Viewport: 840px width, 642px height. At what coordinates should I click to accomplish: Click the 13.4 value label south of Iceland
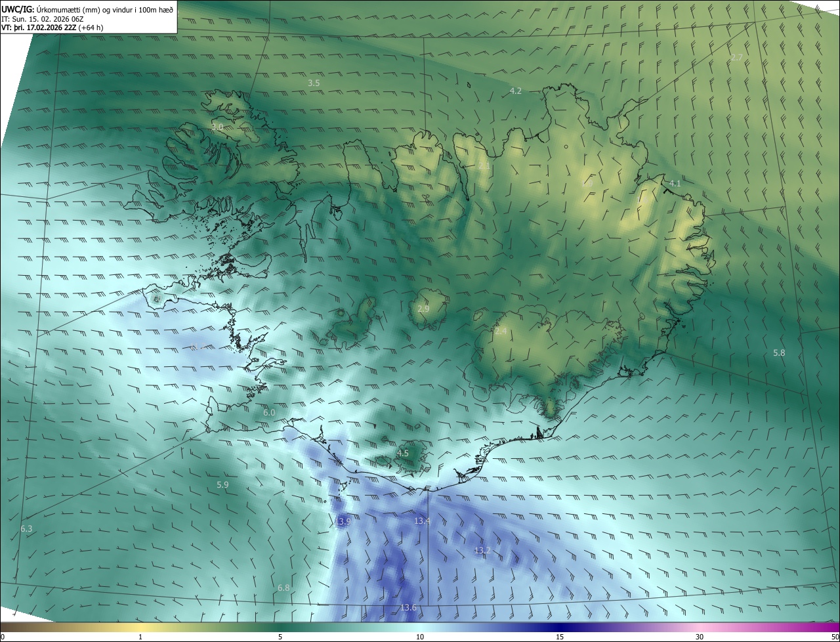click(422, 521)
